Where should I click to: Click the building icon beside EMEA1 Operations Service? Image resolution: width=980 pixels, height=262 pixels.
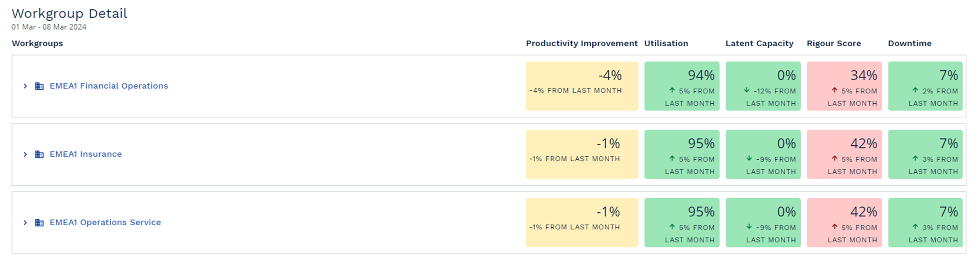pos(39,223)
